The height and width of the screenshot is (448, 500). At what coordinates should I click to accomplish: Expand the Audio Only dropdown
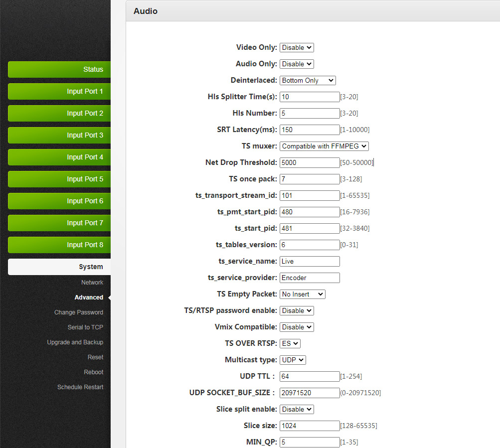[297, 64]
